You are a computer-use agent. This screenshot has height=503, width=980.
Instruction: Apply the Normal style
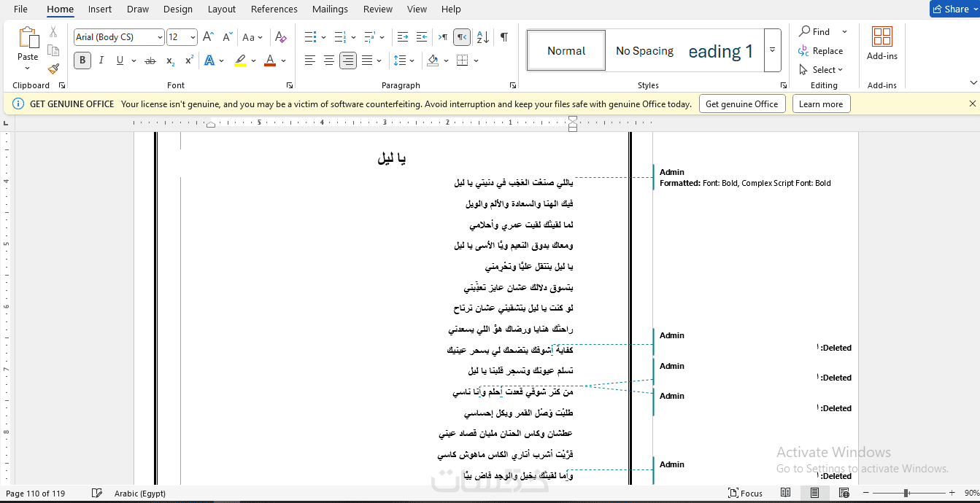click(566, 50)
